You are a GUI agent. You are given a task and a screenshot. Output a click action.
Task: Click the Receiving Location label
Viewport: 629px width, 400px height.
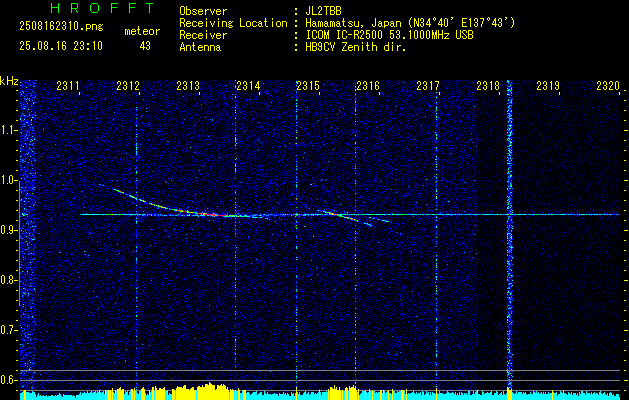coord(233,23)
